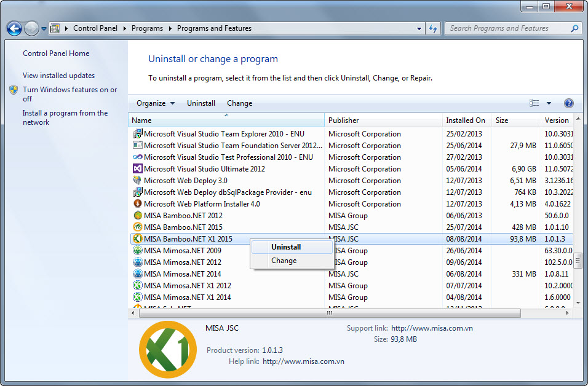The image size is (588, 386).
Task: Click the Change toolbar button
Action: click(239, 103)
